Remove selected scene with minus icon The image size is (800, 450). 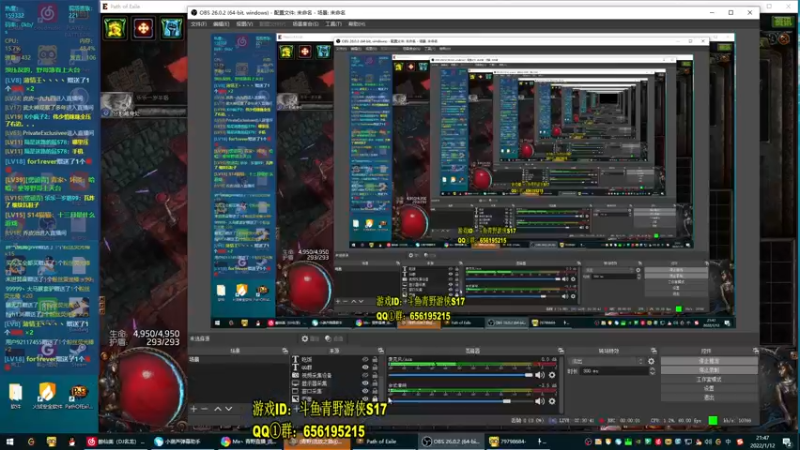[x=204, y=409]
